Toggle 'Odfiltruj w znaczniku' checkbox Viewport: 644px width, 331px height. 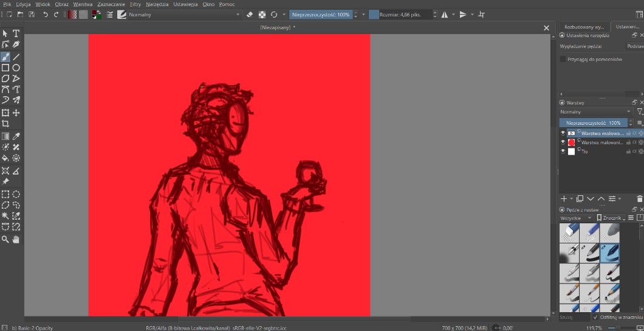tap(595, 317)
